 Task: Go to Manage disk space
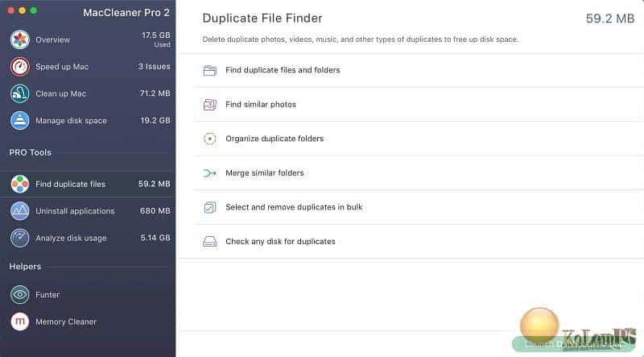[x=71, y=121]
